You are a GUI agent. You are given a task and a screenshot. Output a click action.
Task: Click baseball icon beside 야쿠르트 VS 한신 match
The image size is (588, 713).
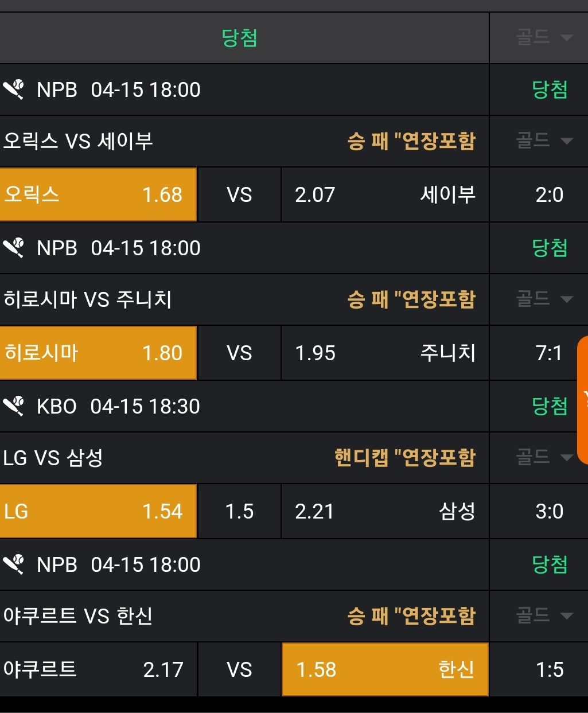point(14,564)
